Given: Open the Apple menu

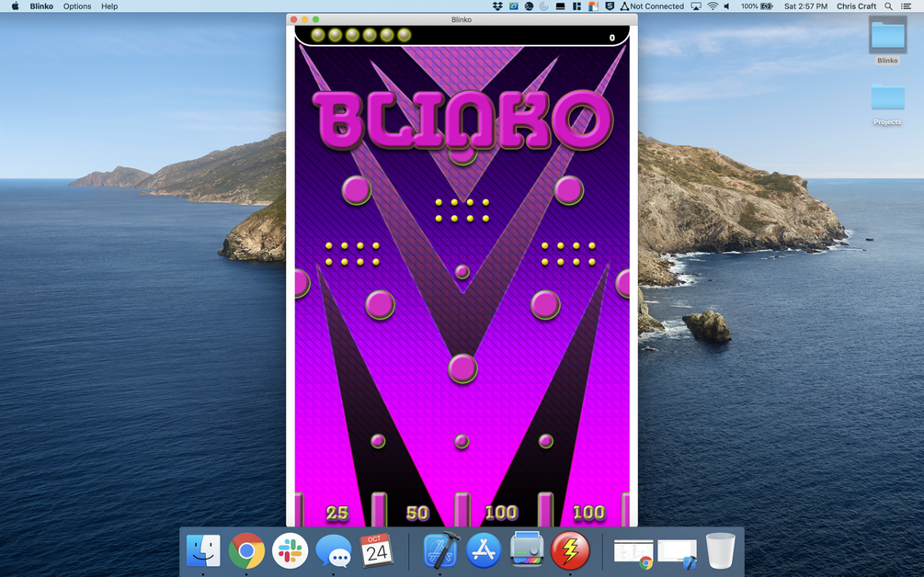Looking at the screenshot, I should click(x=15, y=6).
